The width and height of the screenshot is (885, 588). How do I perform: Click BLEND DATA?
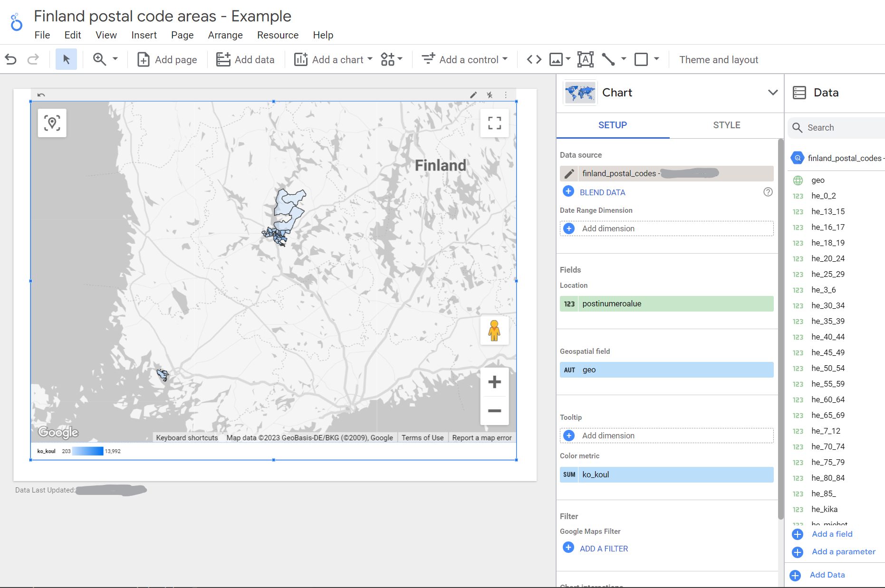coord(602,192)
